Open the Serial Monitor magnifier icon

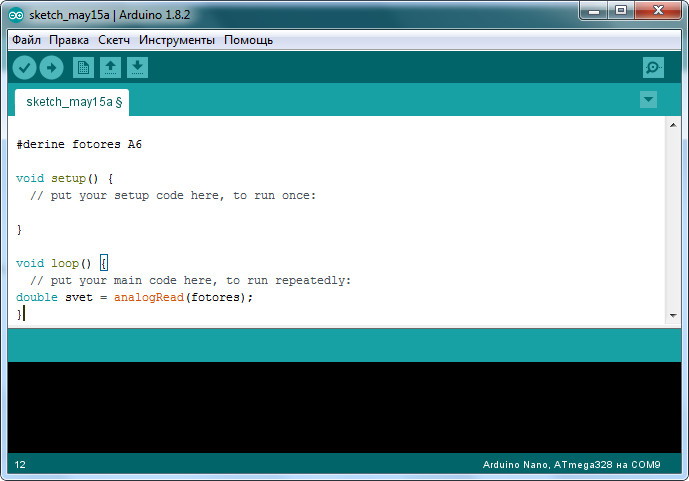pos(653,68)
